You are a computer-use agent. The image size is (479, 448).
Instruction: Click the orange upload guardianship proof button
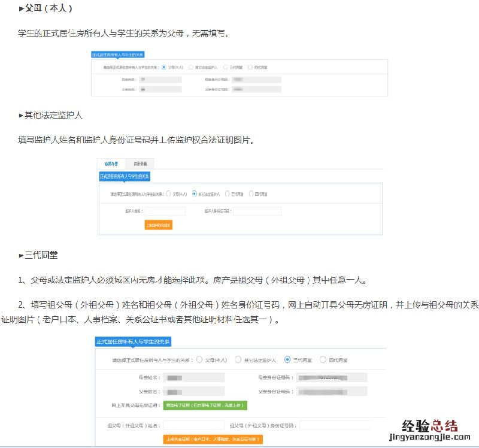coord(159,225)
